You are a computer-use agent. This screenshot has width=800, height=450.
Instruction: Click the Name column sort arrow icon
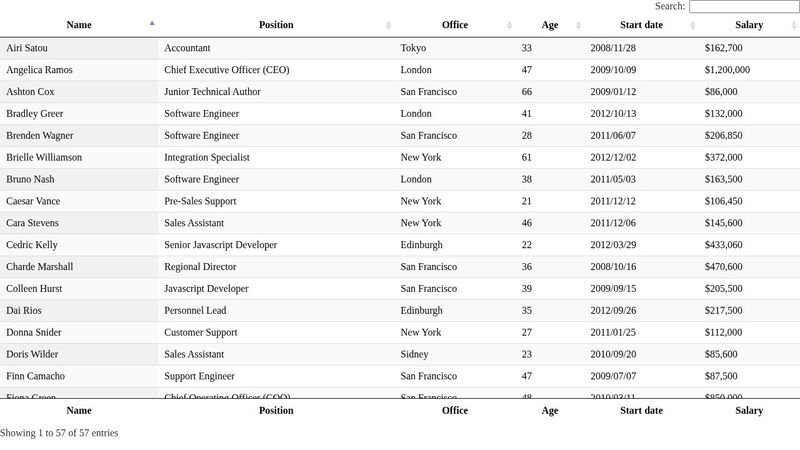click(152, 24)
